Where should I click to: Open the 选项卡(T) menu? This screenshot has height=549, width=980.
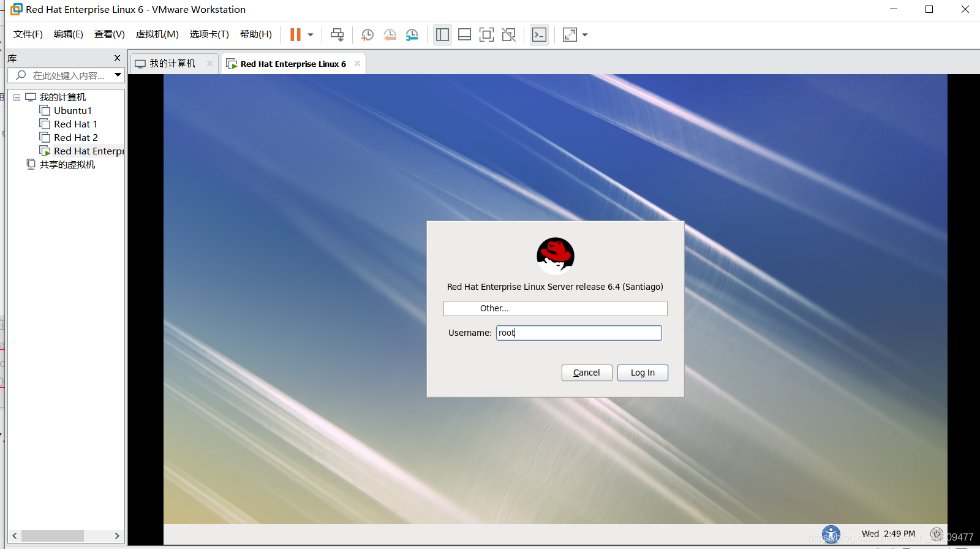pos(209,34)
